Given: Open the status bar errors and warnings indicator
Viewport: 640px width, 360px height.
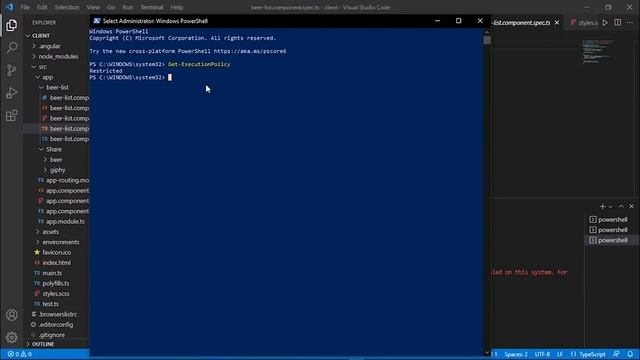Looking at the screenshot, I should [x=20, y=354].
